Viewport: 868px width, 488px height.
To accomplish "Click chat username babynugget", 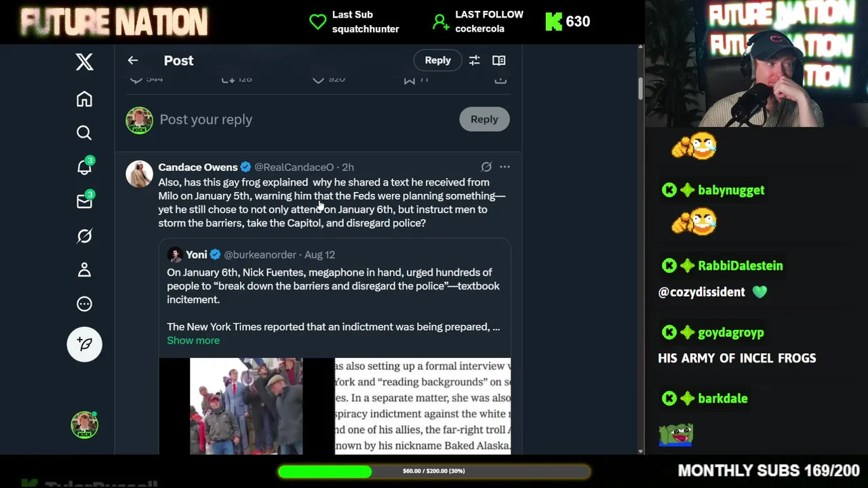I will click(731, 190).
